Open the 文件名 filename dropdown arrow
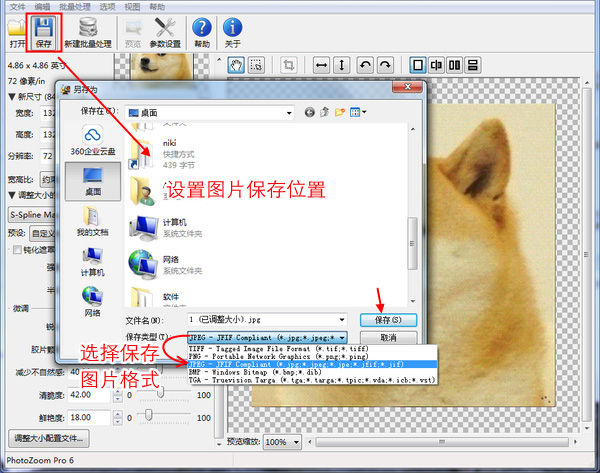600x473 pixels. [342, 320]
